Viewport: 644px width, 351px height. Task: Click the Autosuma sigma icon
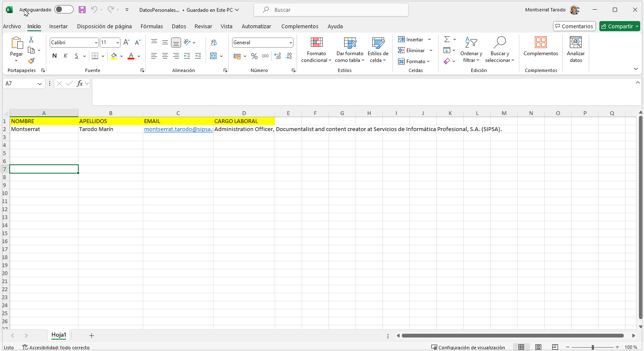pyautogui.click(x=446, y=39)
